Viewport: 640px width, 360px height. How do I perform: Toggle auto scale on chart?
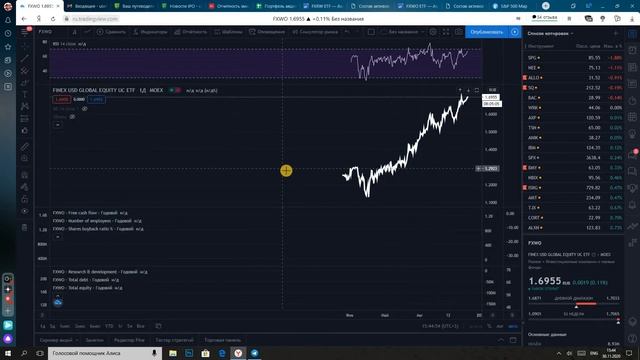point(513,326)
